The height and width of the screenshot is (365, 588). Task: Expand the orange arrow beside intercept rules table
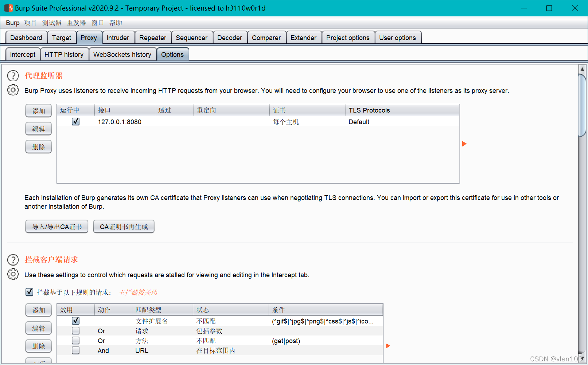point(388,346)
